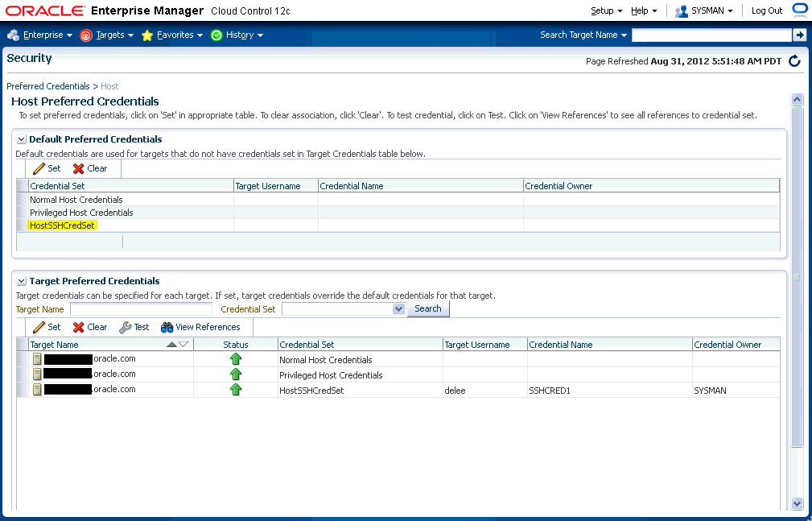Click the Credential Set column header in default table
812x521 pixels.
[x=131, y=186]
